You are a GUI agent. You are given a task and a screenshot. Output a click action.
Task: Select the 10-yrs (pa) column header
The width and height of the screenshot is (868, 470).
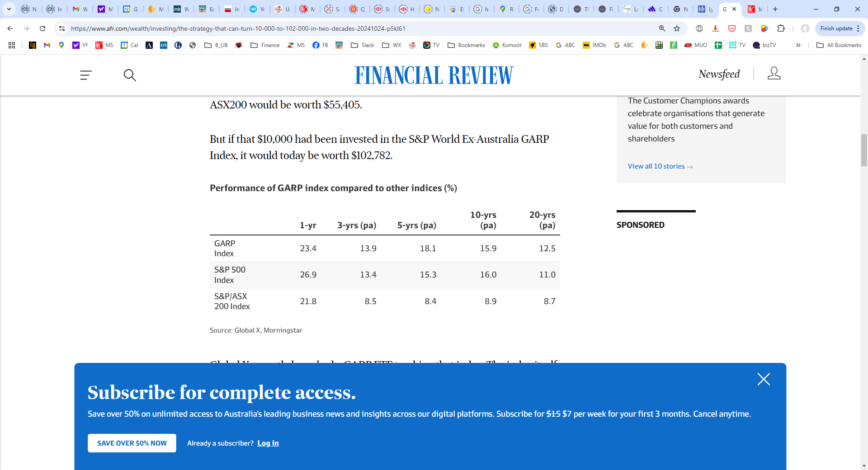tap(483, 220)
